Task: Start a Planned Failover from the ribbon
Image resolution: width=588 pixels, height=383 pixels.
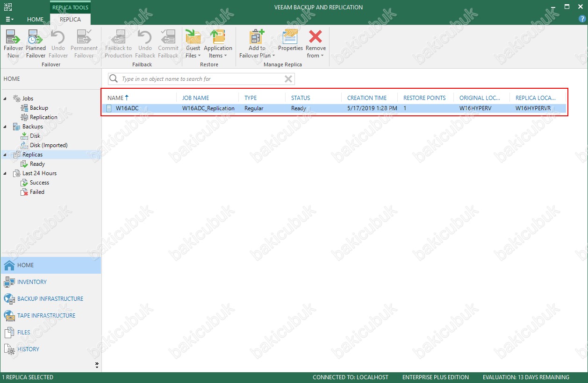Action: click(x=36, y=43)
